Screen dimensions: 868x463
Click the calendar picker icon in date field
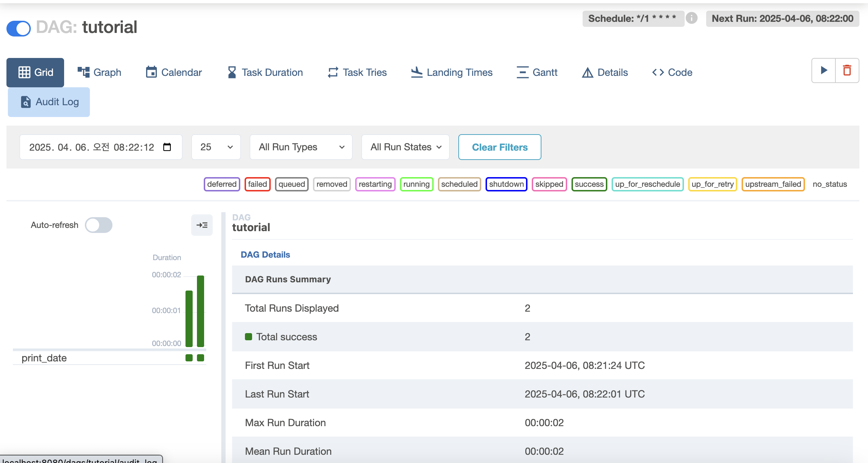coord(167,147)
